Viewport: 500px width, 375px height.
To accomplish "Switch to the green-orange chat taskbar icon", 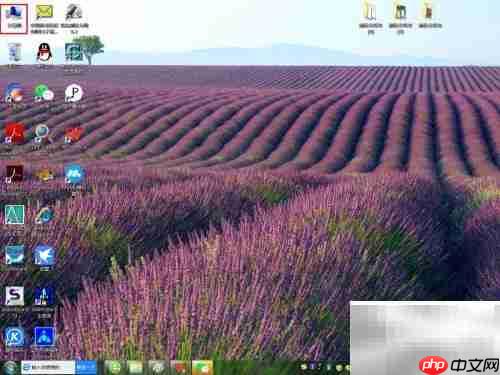I will coord(202,368).
